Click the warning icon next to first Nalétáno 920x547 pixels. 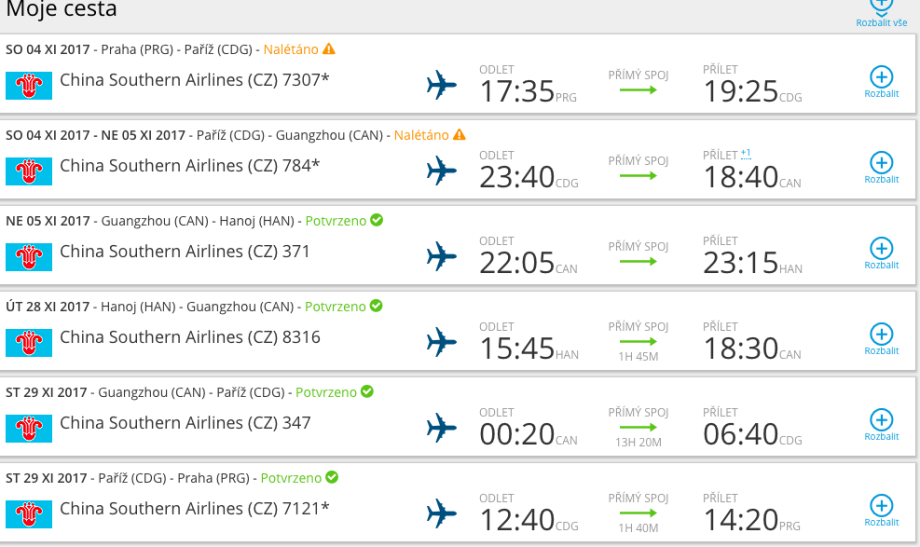329,49
